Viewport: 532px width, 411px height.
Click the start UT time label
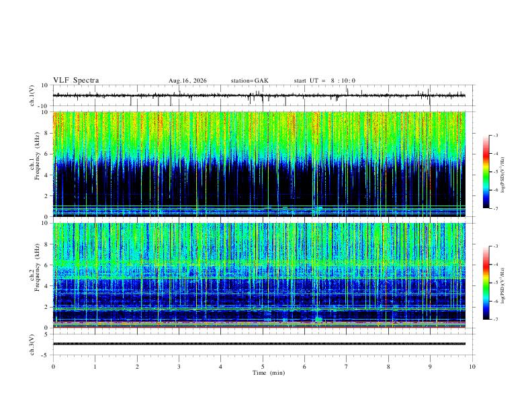(x=324, y=81)
